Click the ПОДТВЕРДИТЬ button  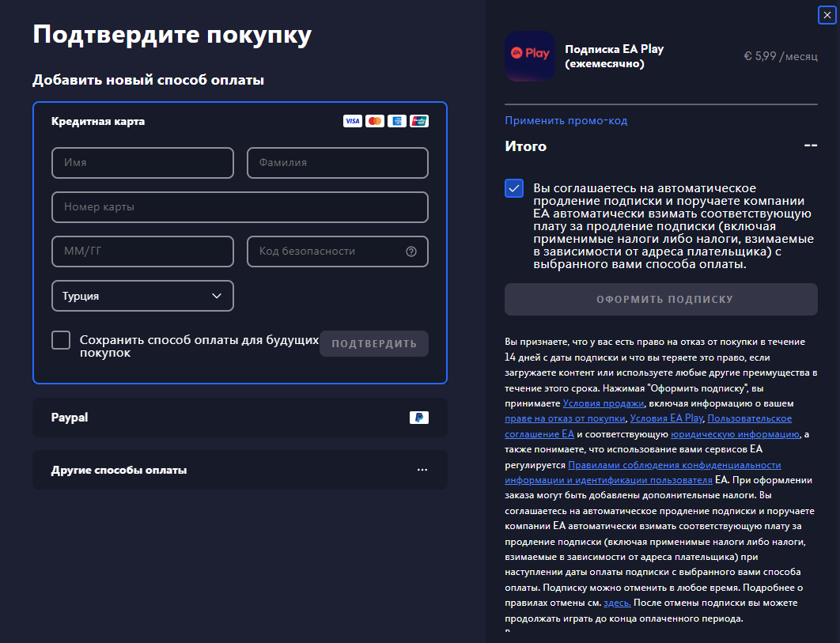[374, 343]
